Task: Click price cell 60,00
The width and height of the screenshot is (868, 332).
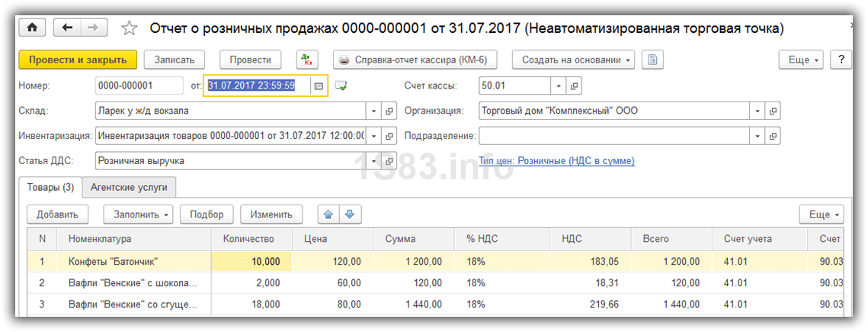Action: (x=333, y=282)
